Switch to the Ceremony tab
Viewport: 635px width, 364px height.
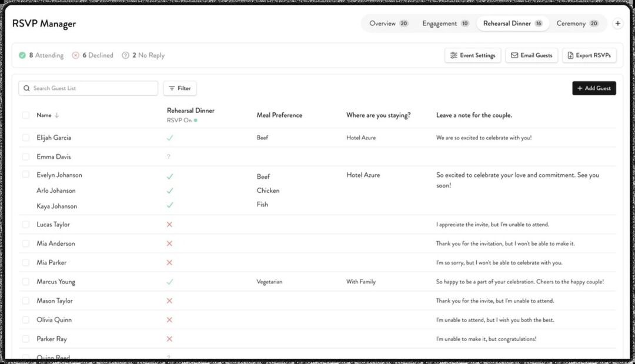pyautogui.click(x=577, y=24)
